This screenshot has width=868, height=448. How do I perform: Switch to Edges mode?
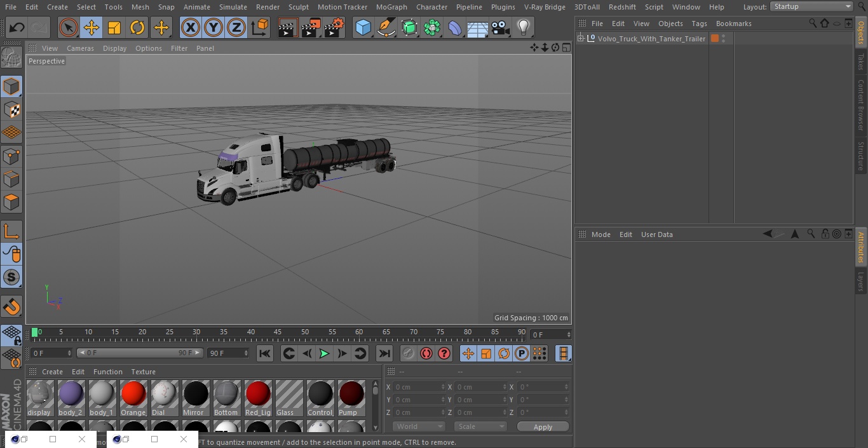11,179
